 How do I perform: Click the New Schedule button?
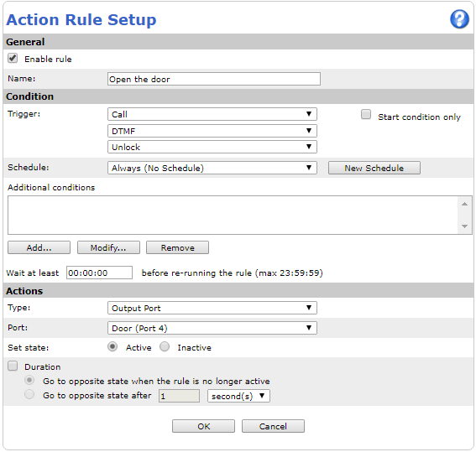[374, 168]
